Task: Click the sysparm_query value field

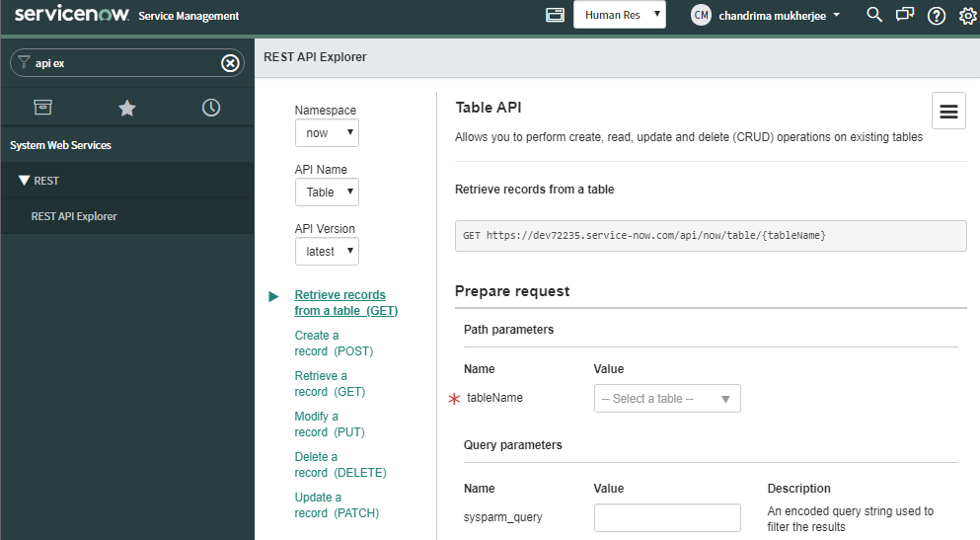Action: point(667,517)
